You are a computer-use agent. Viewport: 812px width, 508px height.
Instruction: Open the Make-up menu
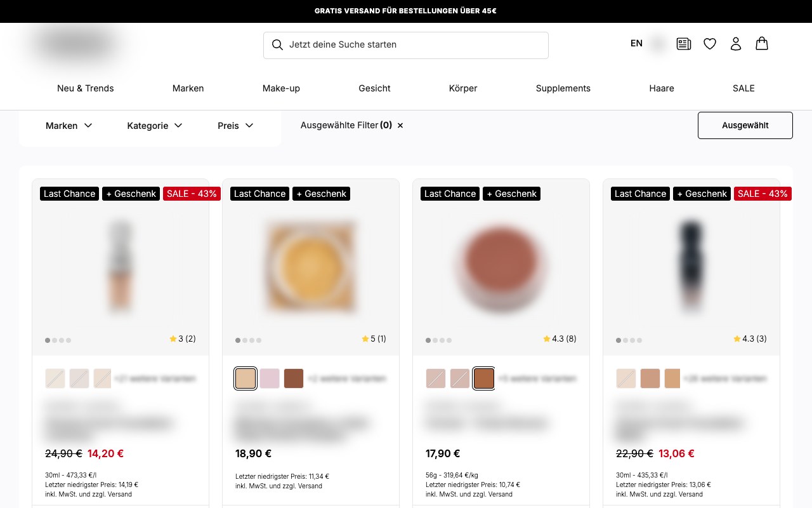pos(281,88)
